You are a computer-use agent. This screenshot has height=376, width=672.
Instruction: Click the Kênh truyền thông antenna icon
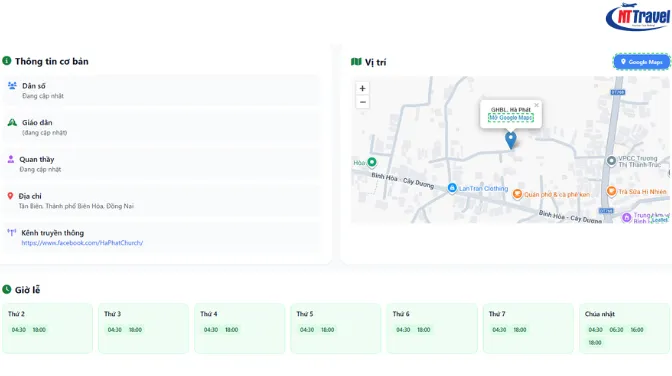click(12, 233)
